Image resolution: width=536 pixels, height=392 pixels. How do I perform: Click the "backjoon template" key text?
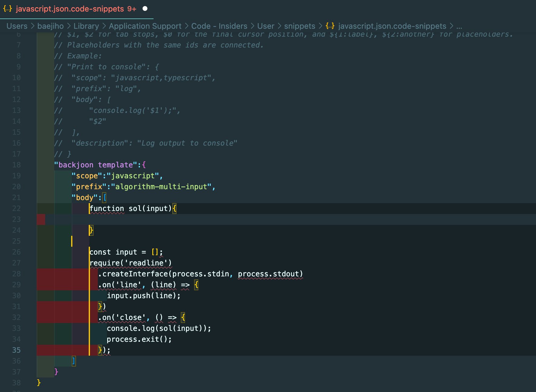coord(96,165)
